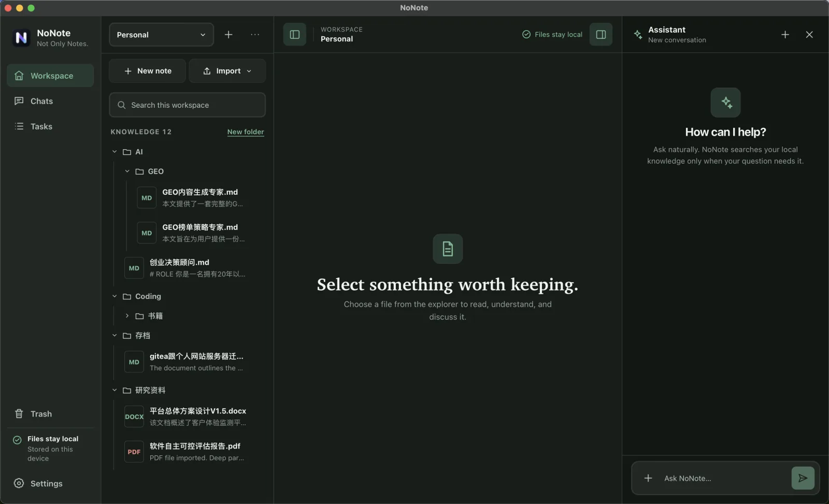
Task: Open GEO内容生成专家.md file
Action: [199, 198]
